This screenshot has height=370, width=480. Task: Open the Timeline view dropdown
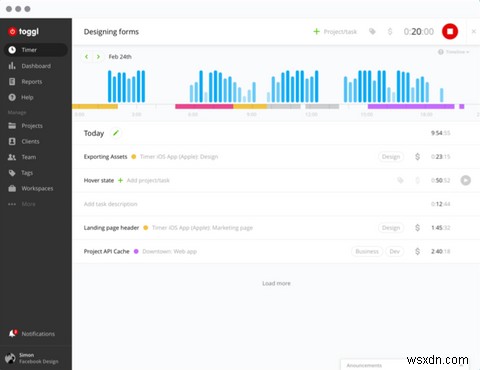tap(454, 52)
